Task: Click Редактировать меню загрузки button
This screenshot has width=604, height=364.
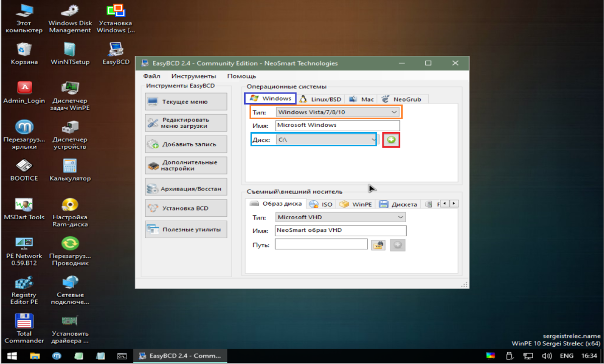Action: 186,123
